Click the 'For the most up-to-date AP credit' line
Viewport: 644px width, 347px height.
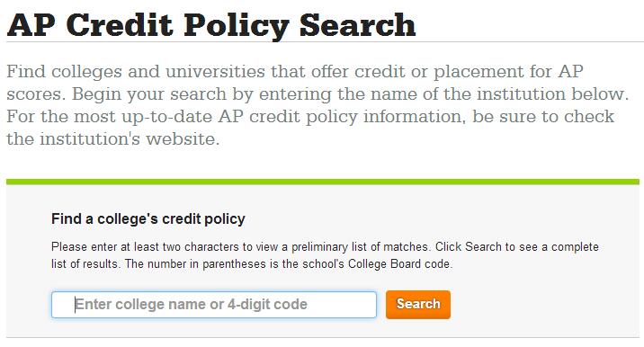[310, 117]
